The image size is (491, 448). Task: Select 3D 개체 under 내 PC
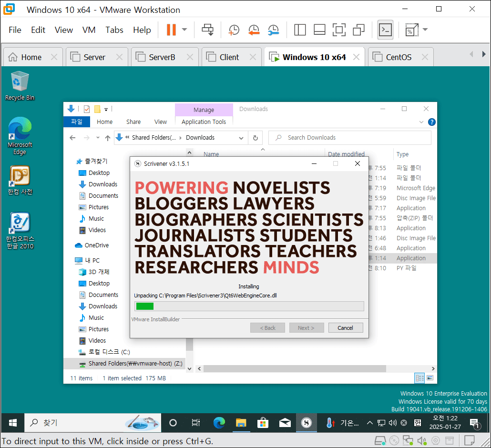pos(94,272)
